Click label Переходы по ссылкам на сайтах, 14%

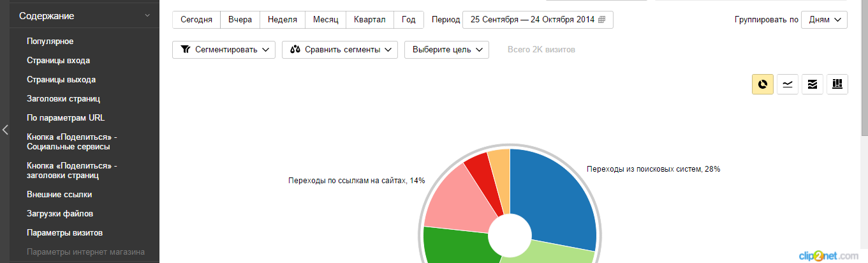coord(357,181)
